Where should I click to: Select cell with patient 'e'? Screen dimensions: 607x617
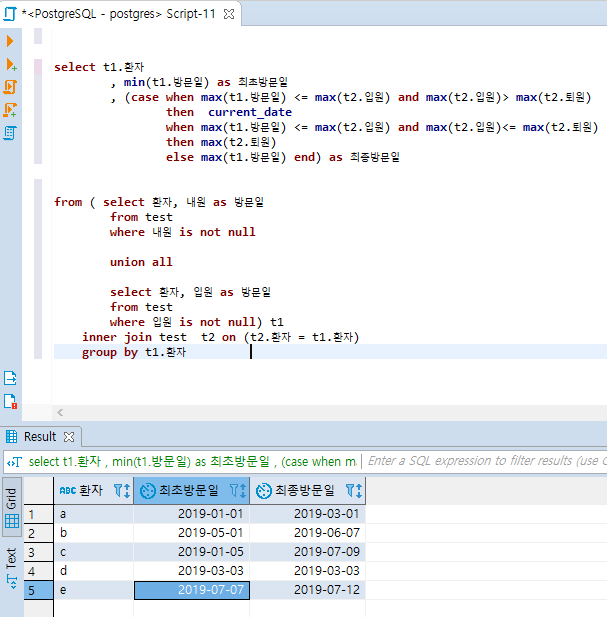(x=94, y=590)
